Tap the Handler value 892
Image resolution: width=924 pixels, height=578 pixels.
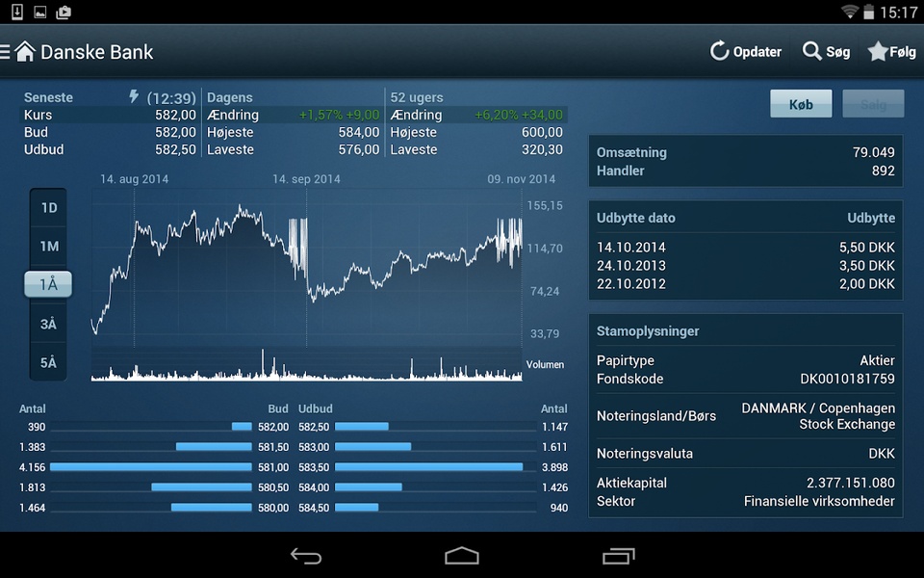tap(883, 171)
